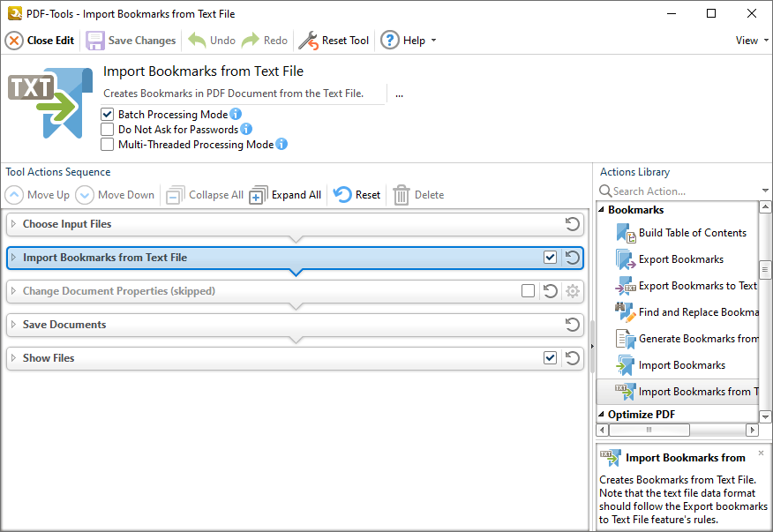Uncheck Batch Processing Mode

pos(107,114)
